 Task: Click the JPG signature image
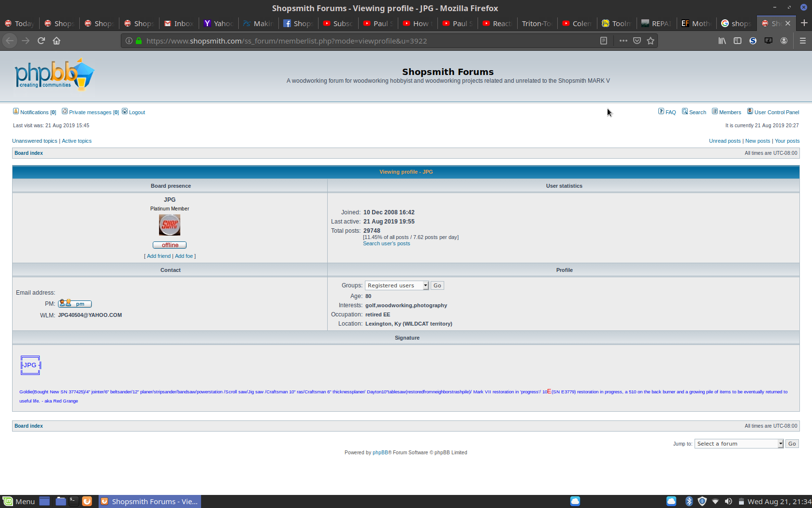(x=30, y=365)
